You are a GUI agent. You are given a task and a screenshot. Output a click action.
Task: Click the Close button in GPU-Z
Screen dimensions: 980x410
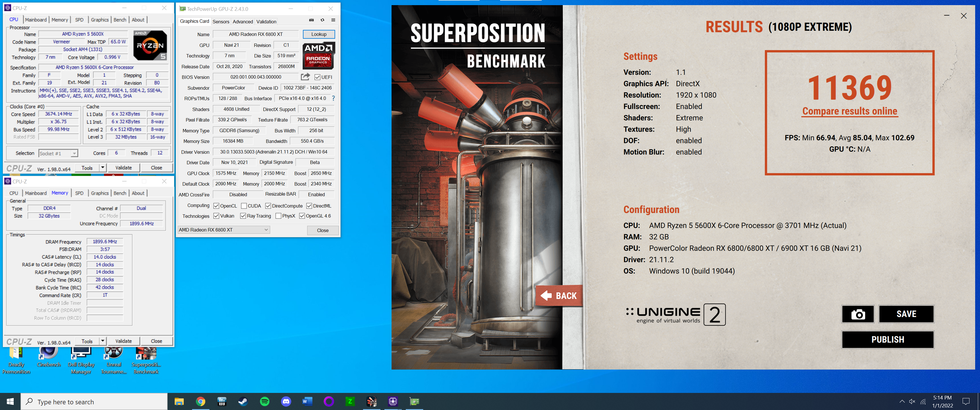[323, 230]
